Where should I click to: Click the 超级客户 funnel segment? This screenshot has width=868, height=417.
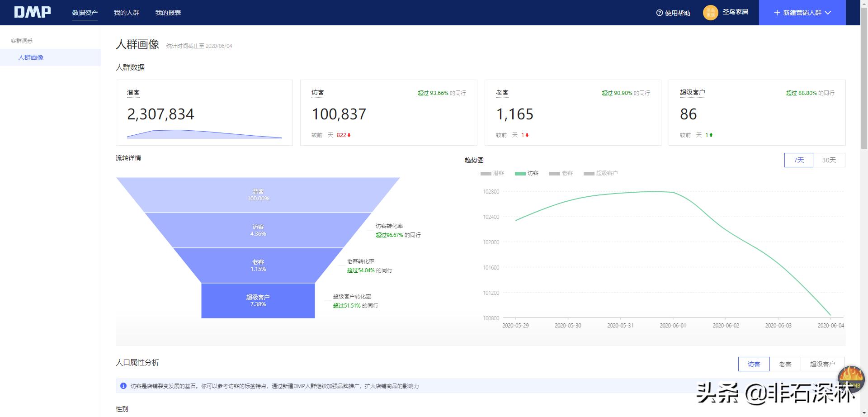[258, 300]
